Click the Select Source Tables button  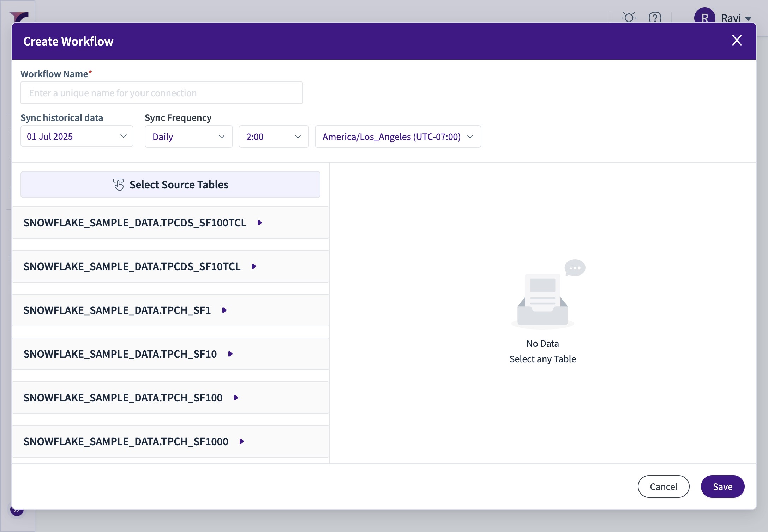coord(170,185)
